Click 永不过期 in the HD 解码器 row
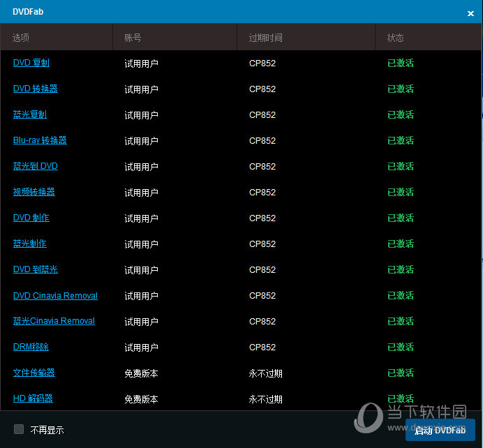Viewport: 483px width, 448px height. [x=265, y=399]
